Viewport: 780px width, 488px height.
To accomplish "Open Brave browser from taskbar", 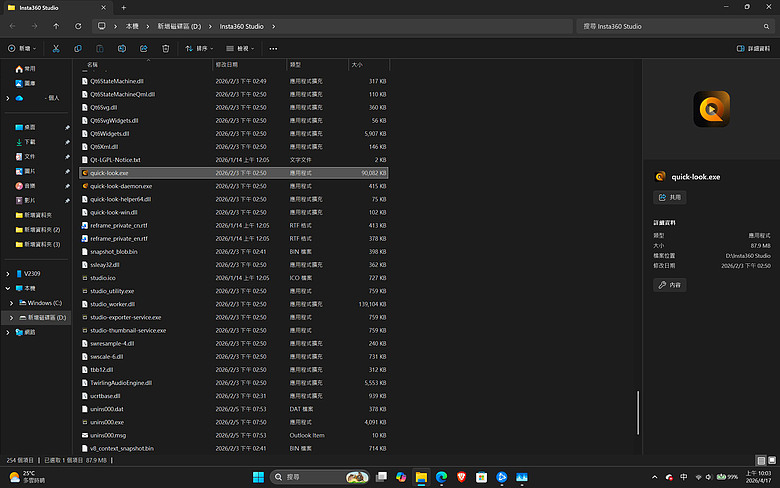I will point(461,477).
